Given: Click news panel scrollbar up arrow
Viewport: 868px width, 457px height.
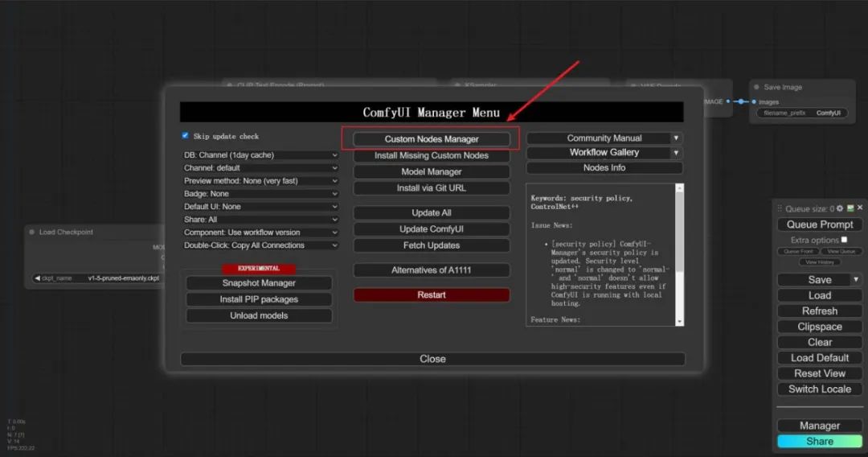Looking at the screenshot, I should [x=679, y=188].
